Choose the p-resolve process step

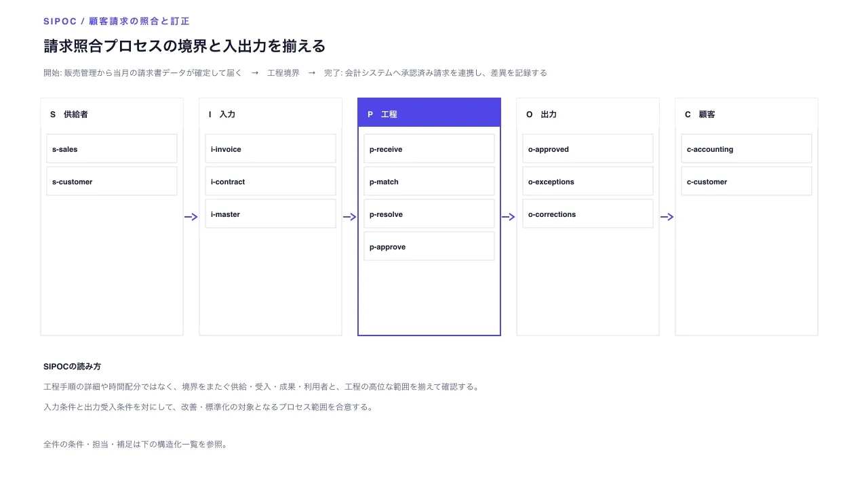429,213
